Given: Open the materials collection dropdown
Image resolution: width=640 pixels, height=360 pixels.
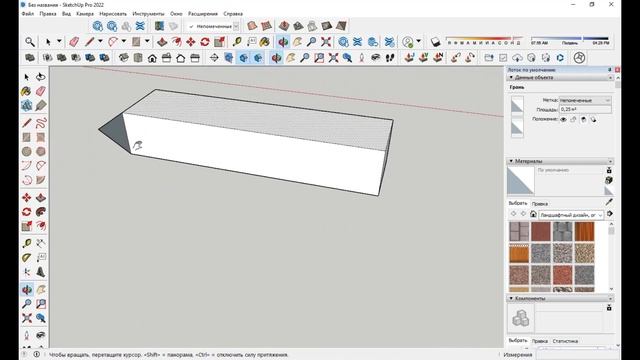Looking at the screenshot, I should coord(571,215).
